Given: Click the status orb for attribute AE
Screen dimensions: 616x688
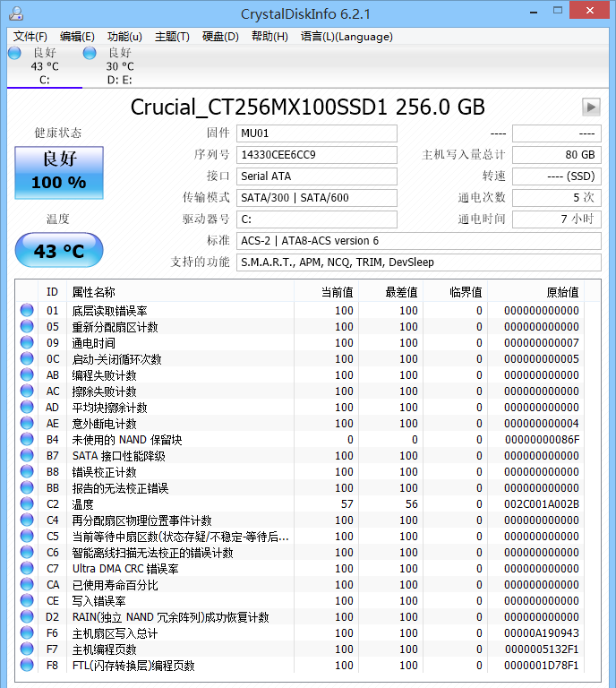Looking at the screenshot, I should coord(27,423).
